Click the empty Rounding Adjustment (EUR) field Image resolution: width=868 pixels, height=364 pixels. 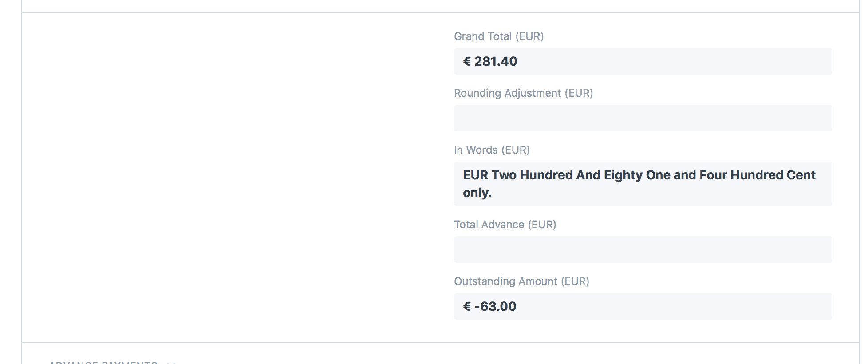pos(643,118)
